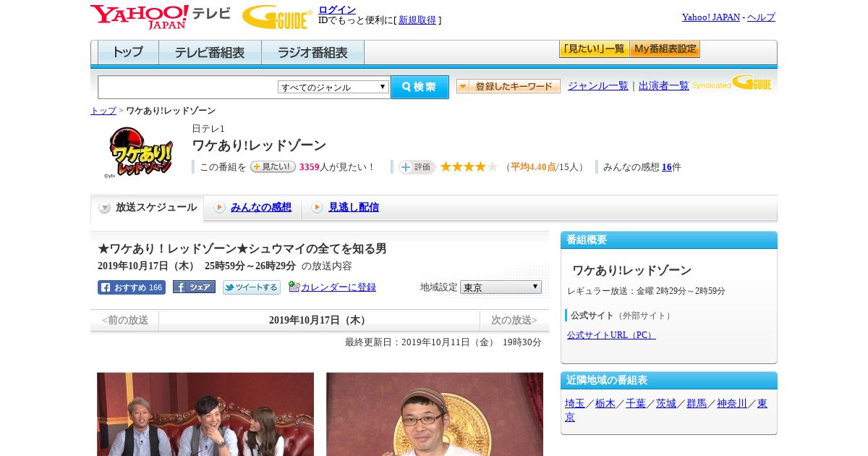Switch to the ラジオ番組表 tab

tap(312, 52)
